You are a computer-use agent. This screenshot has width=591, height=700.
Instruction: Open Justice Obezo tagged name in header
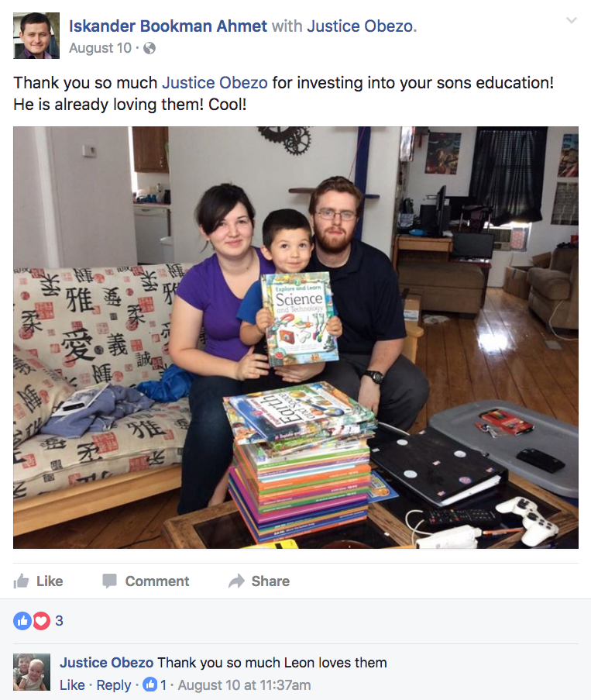[360, 26]
